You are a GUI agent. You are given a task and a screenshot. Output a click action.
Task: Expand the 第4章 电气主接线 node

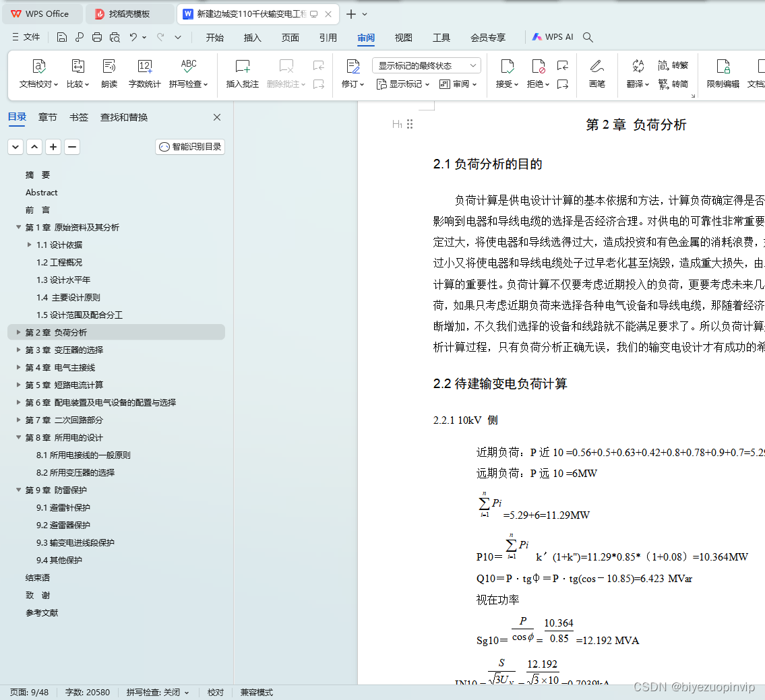click(x=19, y=367)
